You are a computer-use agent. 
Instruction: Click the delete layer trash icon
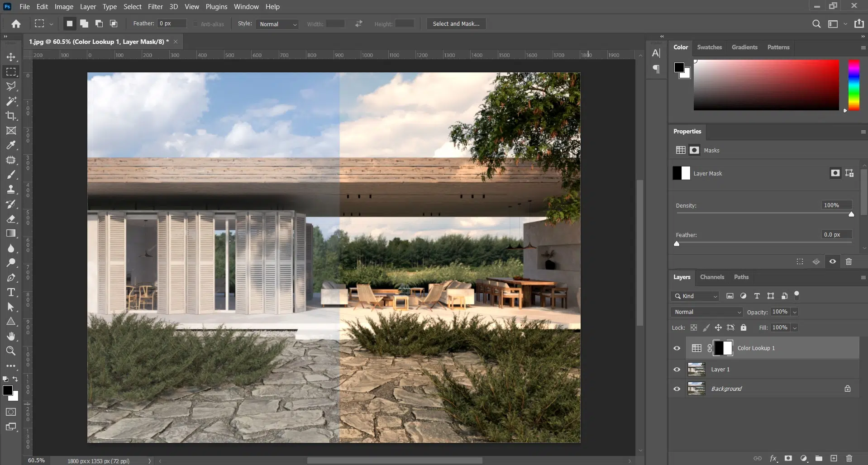tap(849, 458)
